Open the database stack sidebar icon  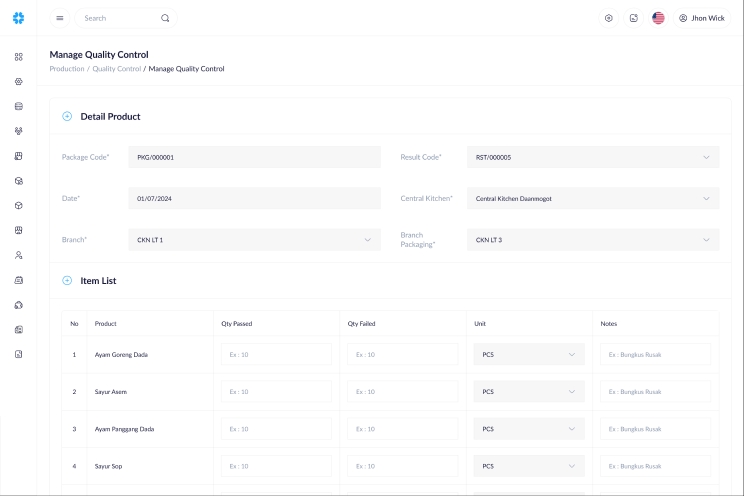pyautogui.click(x=19, y=106)
